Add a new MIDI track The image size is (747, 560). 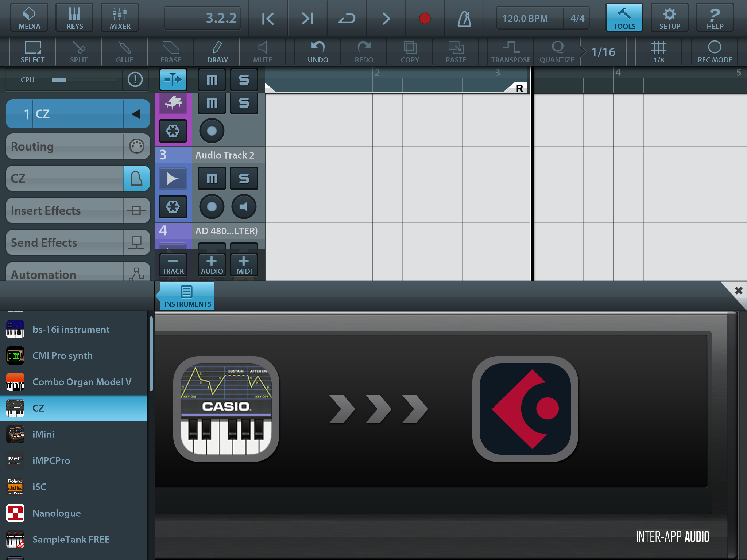(244, 265)
